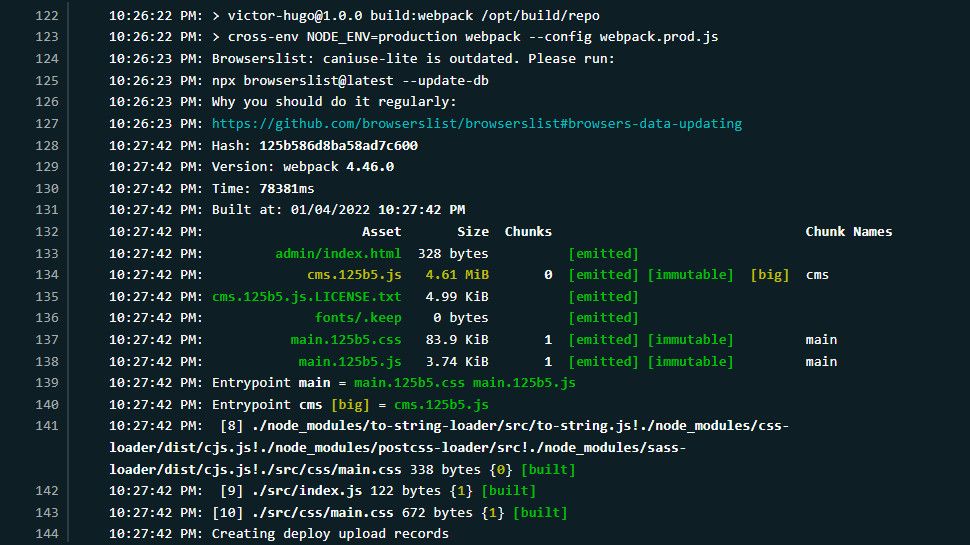Select line number 141 in the gutter
Image resolution: width=970 pixels, height=545 pixels.
coord(47,426)
